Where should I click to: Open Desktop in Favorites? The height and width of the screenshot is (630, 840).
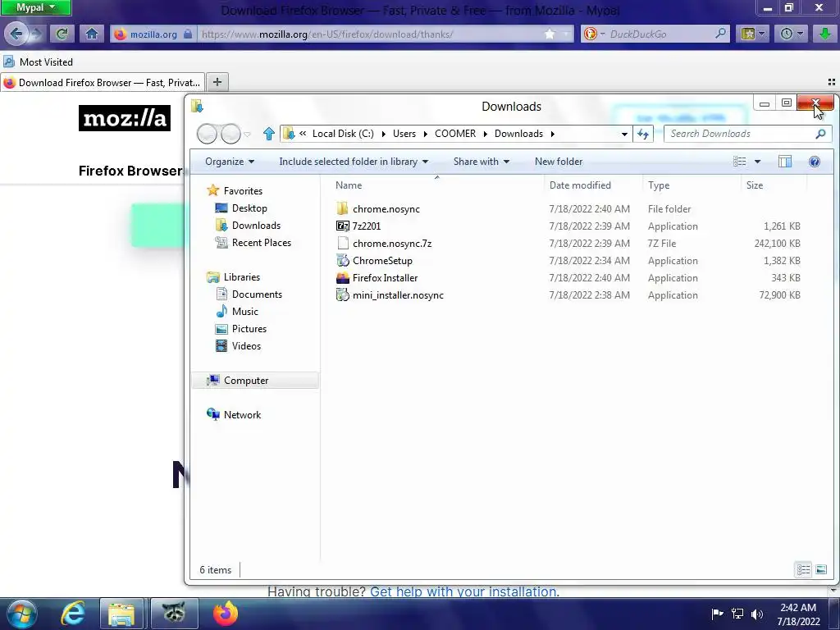click(241, 208)
